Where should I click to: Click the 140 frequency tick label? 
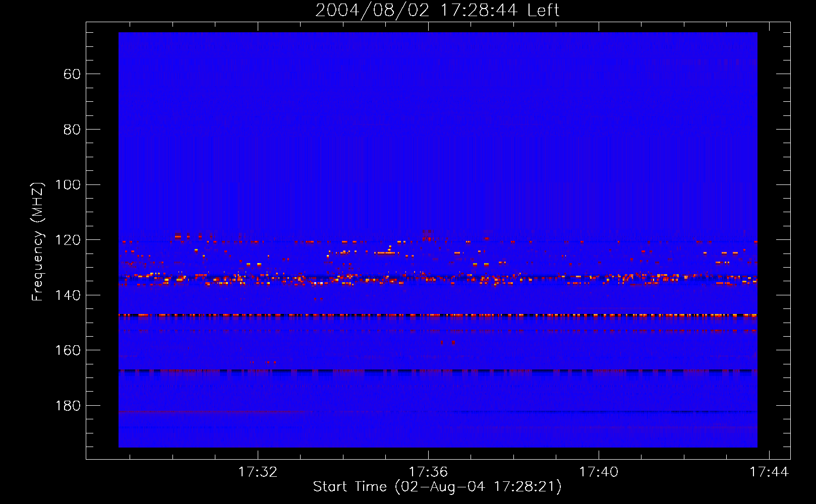68,295
